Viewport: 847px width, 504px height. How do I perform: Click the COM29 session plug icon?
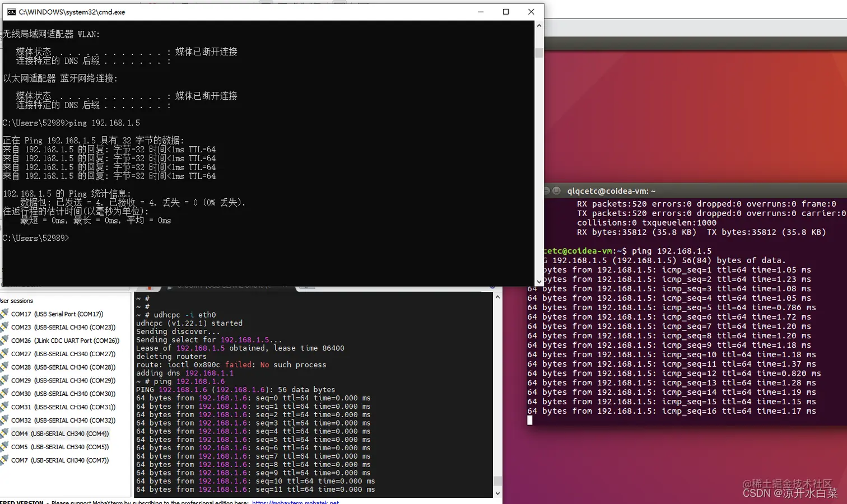point(4,380)
